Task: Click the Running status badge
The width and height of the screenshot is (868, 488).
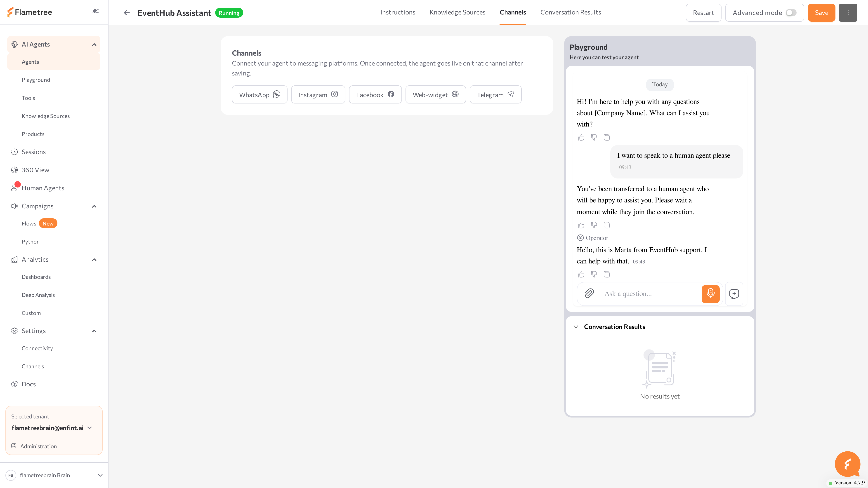Action: pyautogui.click(x=229, y=13)
